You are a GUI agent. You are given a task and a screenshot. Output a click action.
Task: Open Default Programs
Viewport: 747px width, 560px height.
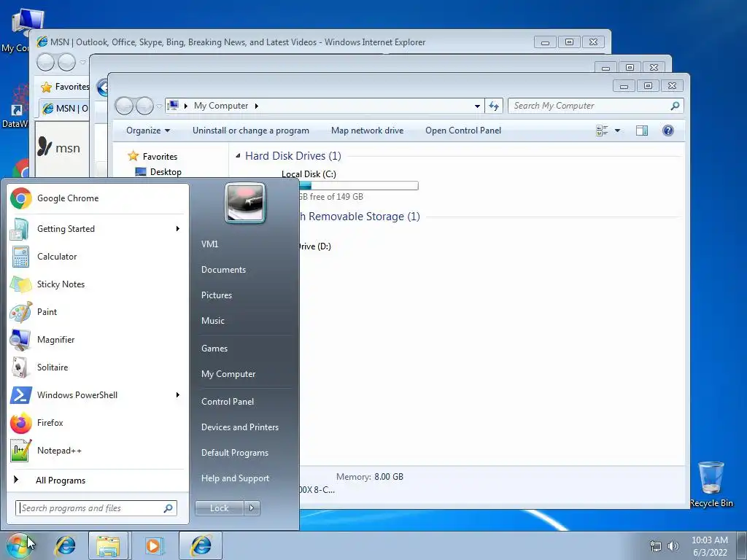234,453
